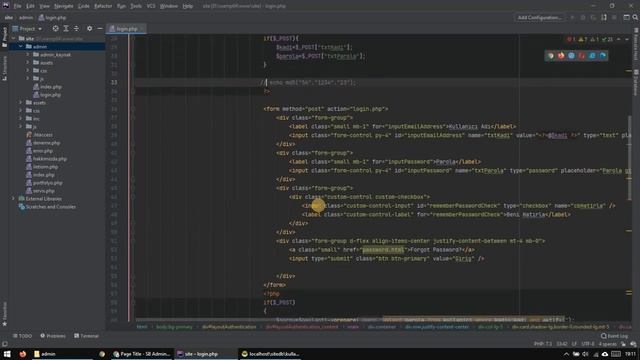Image resolution: width=640 pixels, height=360 pixels.
Task: Open Event Log in status bar
Action: pyautogui.click(x=614, y=336)
